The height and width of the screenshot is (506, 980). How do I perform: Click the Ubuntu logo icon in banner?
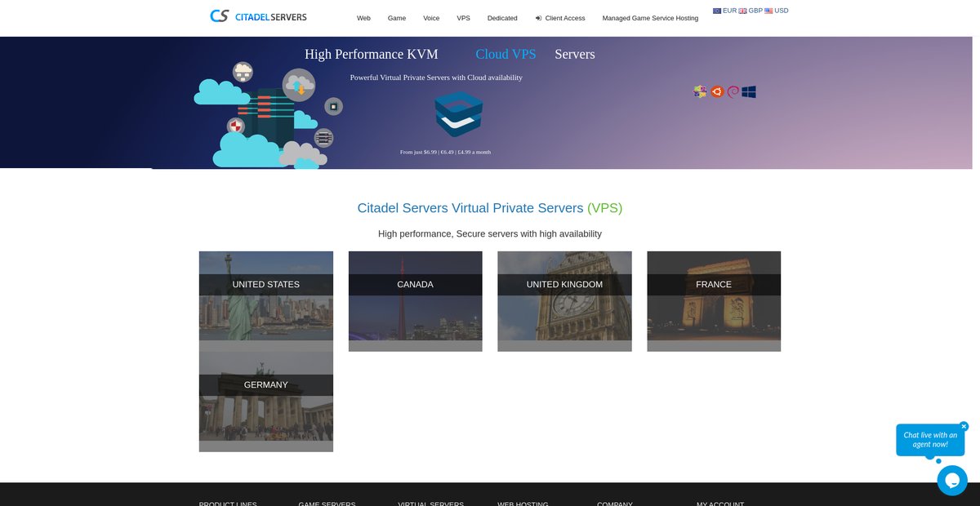tap(717, 91)
